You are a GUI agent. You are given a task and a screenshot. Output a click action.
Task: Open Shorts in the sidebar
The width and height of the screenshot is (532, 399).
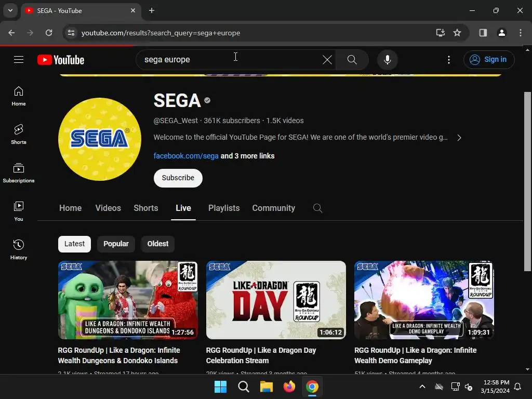pos(19,135)
